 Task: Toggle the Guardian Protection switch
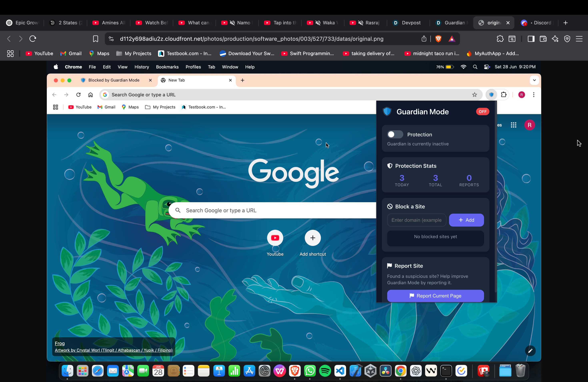pyautogui.click(x=395, y=134)
